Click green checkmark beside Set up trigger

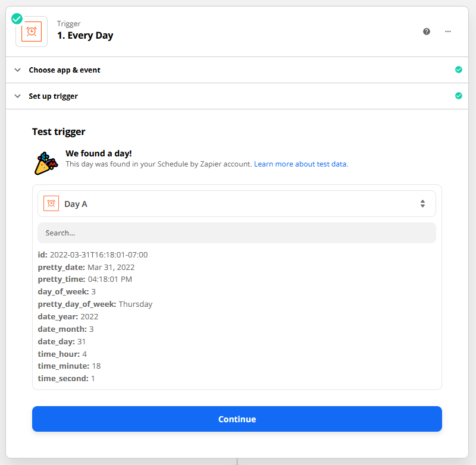(x=458, y=96)
